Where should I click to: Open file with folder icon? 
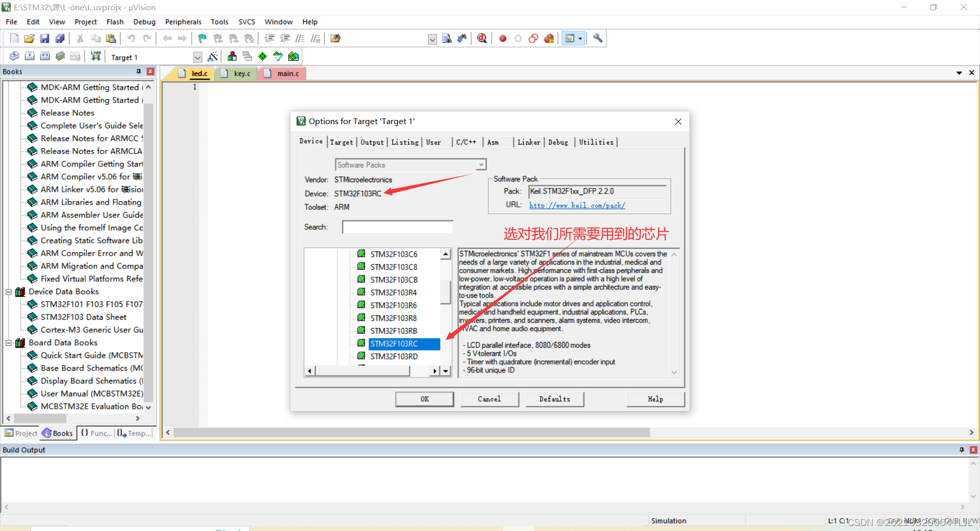pyautogui.click(x=30, y=38)
